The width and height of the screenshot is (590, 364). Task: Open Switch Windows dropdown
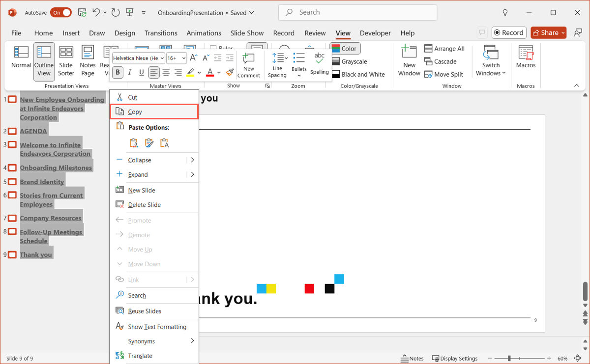(x=491, y=61)
